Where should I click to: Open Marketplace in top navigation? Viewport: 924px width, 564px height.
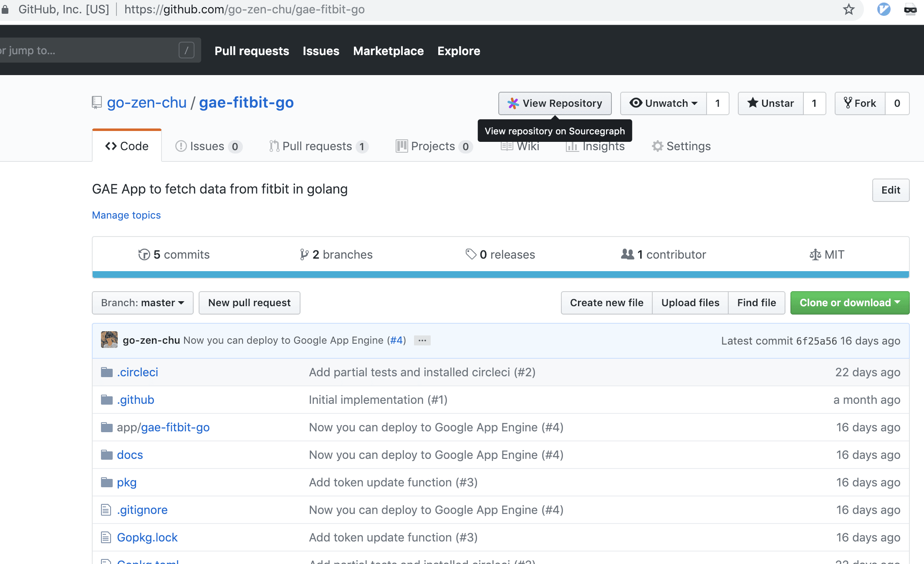[x=389, y=51]
